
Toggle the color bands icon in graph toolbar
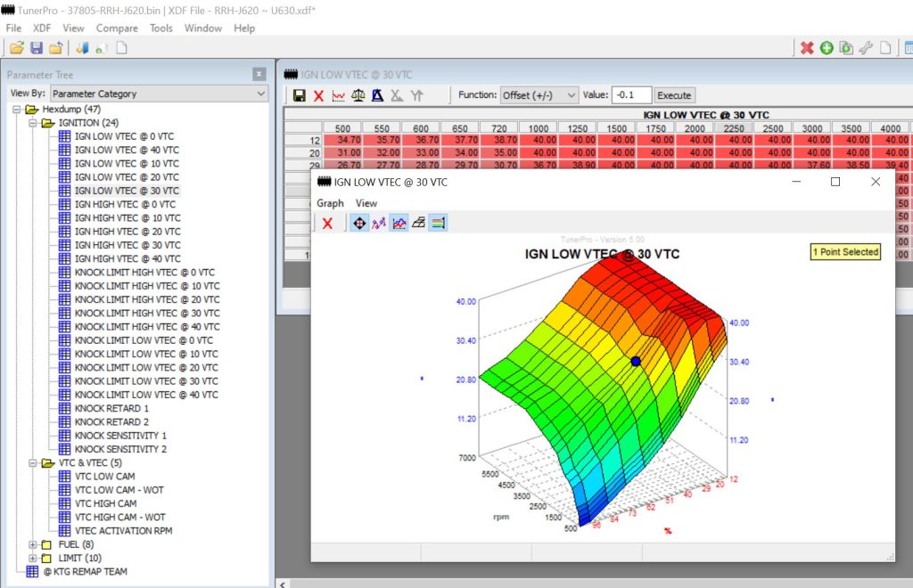[x=438, y=223]
